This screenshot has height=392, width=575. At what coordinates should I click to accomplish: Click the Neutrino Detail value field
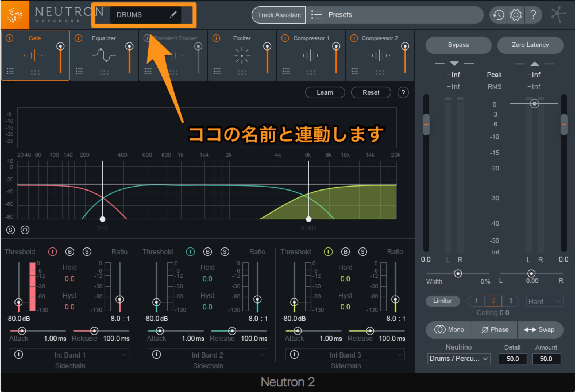coord(513,359)
